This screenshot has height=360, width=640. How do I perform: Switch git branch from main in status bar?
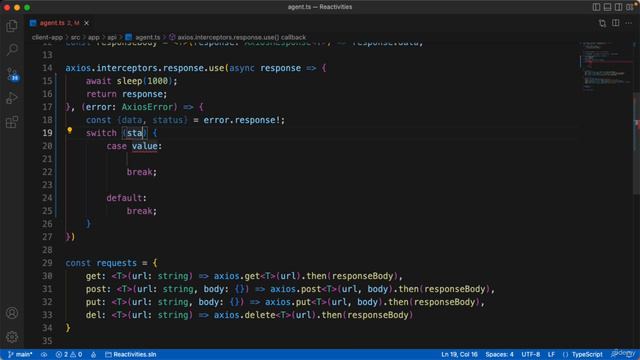(20, 354)
